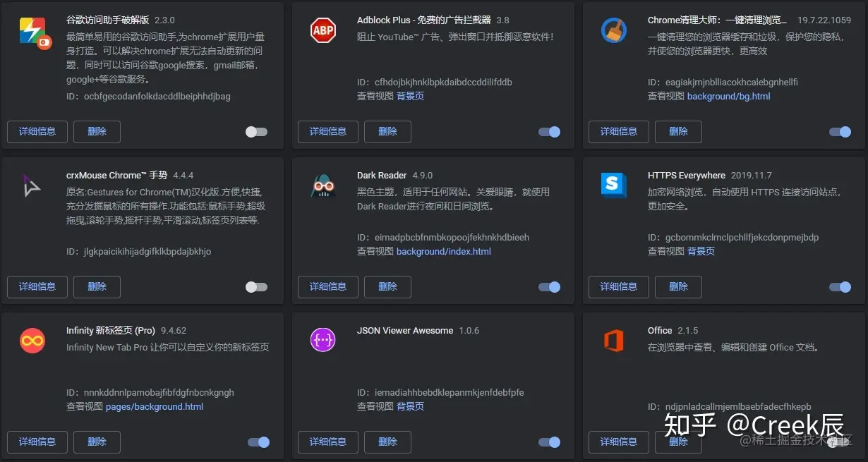Click 删除 to remove Infinity 新标签页 (Pro)
868x462 pixels.
97,442
